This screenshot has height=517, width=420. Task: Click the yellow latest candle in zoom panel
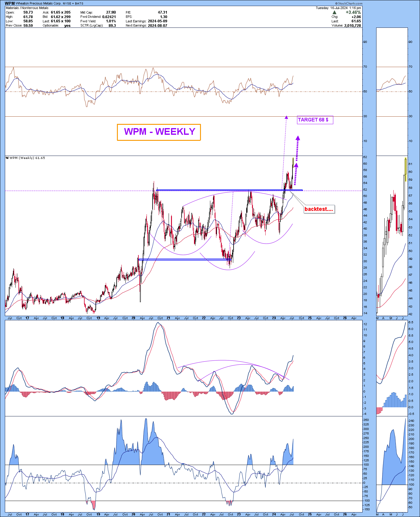tap(405, 169)
